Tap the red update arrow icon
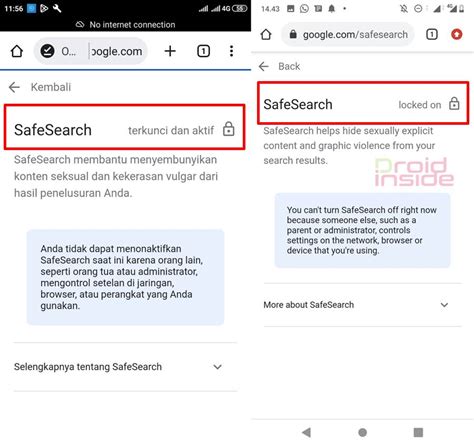 click(x=456, y=34)
